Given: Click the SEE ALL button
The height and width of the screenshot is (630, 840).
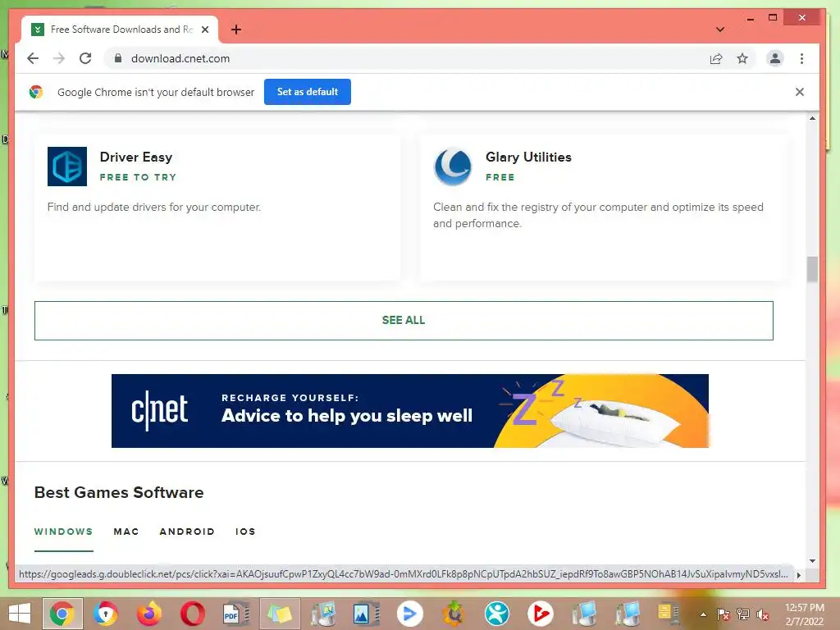Looking at the screenshot, I should click(x=404, y=321).
